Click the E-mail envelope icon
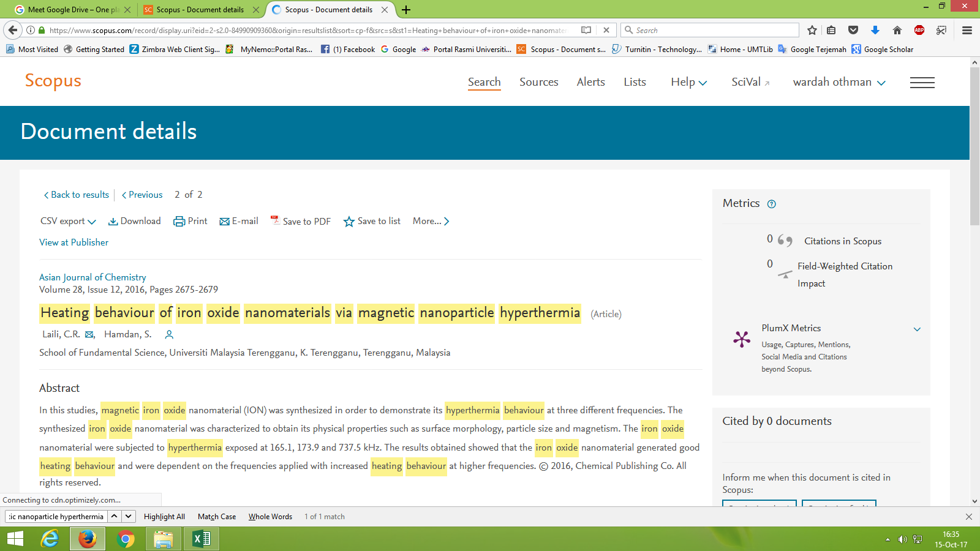Image resolution: width=980 pixels, height=551 pixels. [x=224, y=222]
